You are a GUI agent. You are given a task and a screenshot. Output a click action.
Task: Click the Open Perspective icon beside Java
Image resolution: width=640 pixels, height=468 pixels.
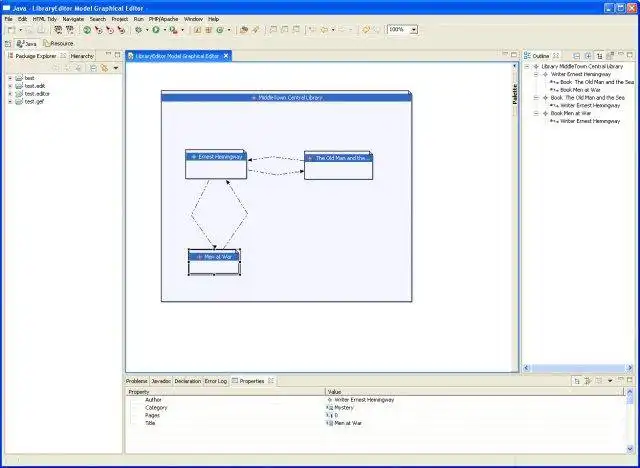pyautogui.click(x=8, y=44)
